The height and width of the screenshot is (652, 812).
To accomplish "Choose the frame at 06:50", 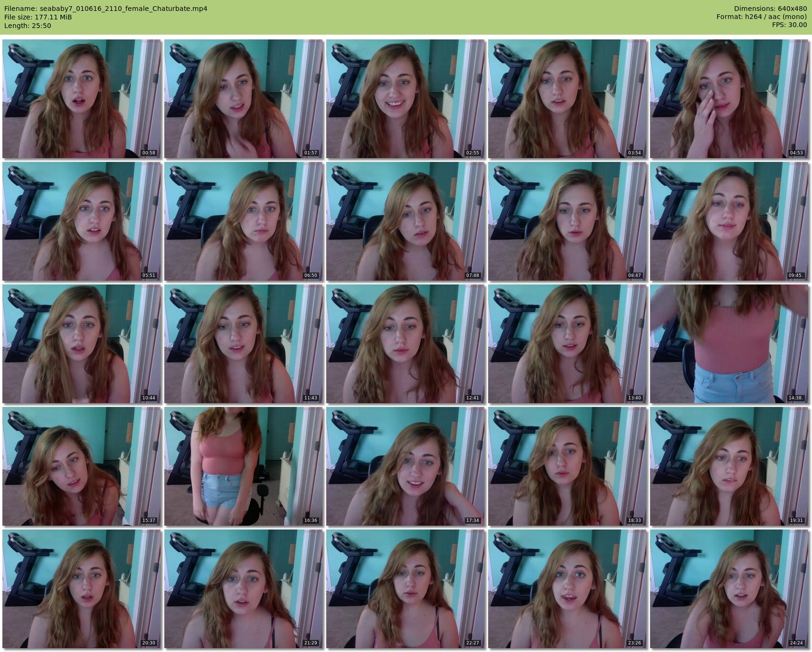I will (244, 221).
